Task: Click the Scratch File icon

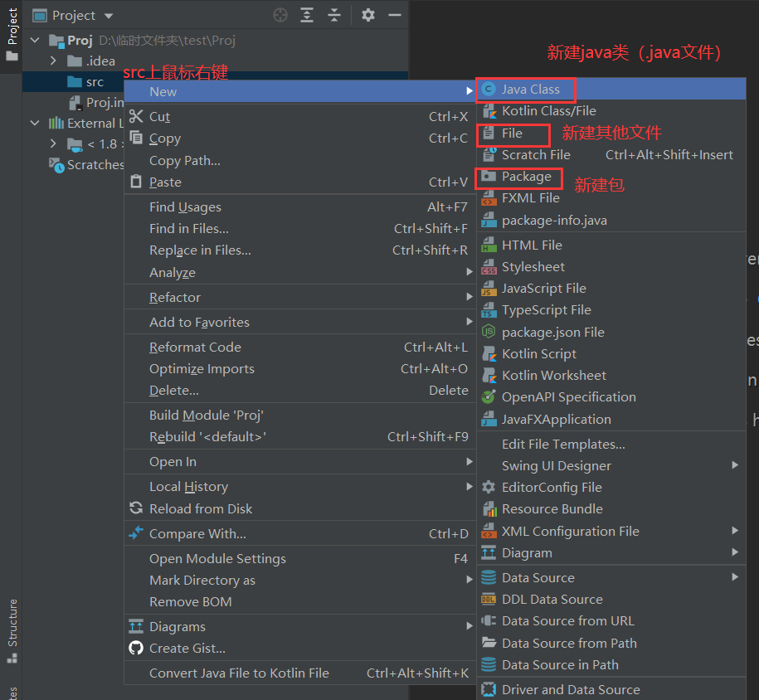Action: tap(489, 154)
